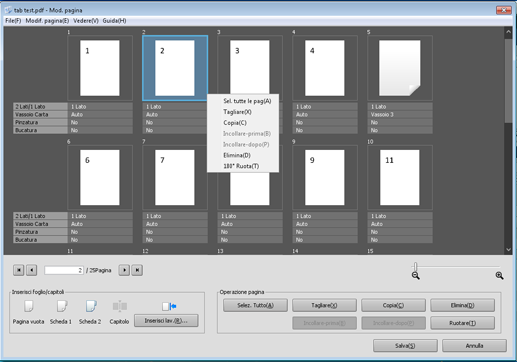Open the Vedere(V) menu

click(86, 21)
